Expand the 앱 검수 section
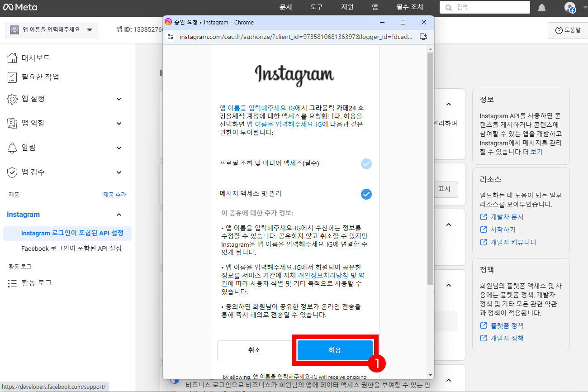This screenshot has width=588, height=392. (x=119, y=172)
